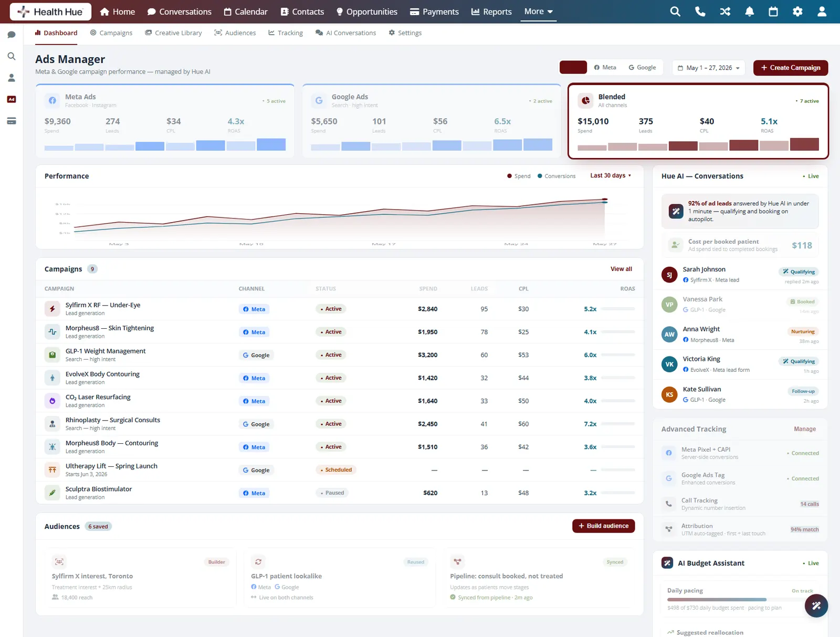
Task: Open the Sylfirm X interest, Toronto audience card
Action: coord(140,579)
